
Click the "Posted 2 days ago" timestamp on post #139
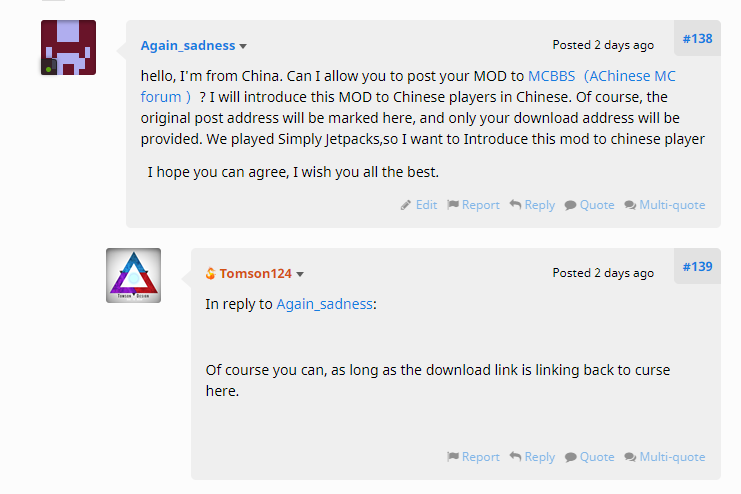point(603,273)
